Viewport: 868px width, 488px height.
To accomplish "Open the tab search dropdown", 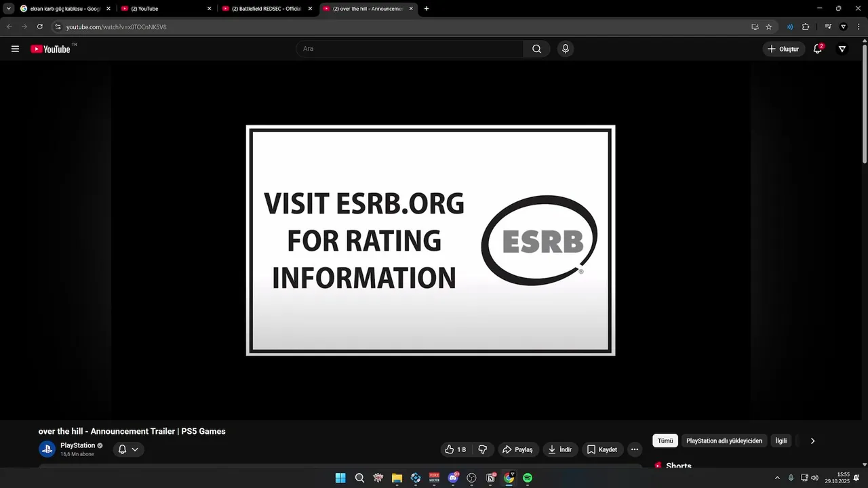I will [x=9, y=9].
